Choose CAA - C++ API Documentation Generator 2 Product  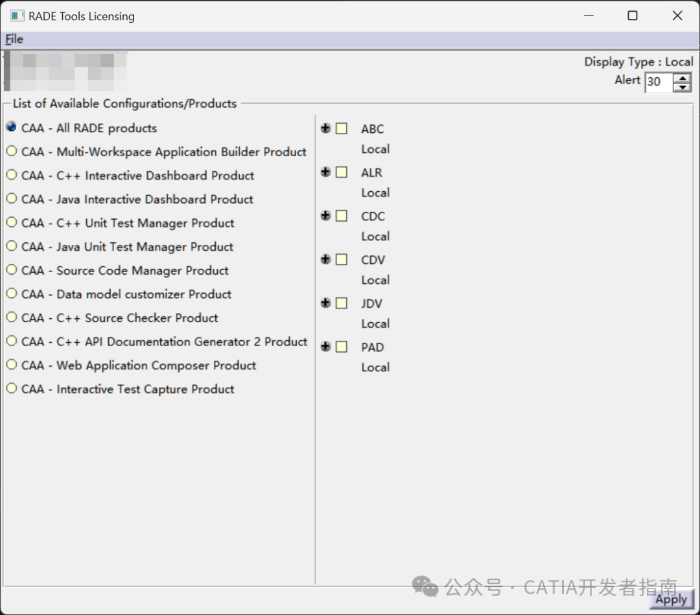12,341
